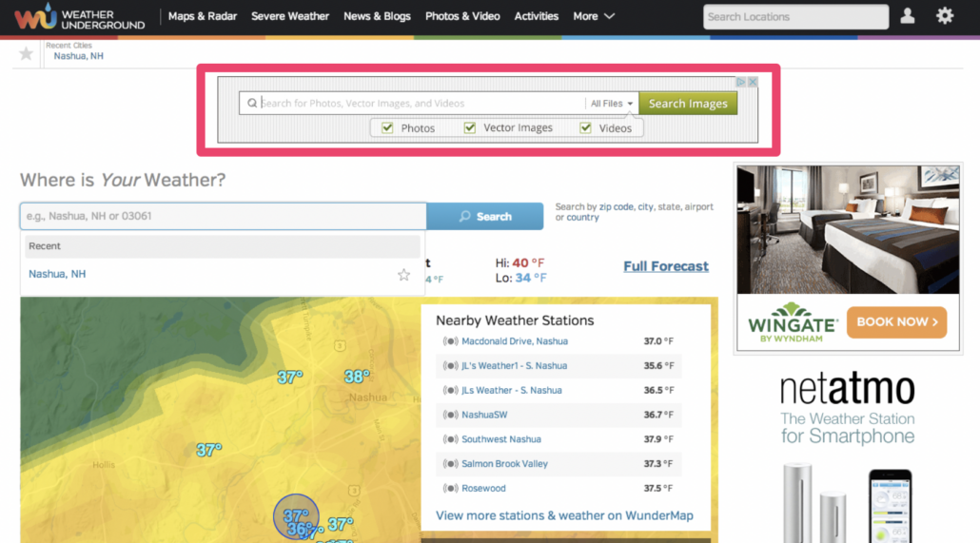Select Nashua, NH from recent suggestions
The image size is (980, 543).
tap(57, 274)
